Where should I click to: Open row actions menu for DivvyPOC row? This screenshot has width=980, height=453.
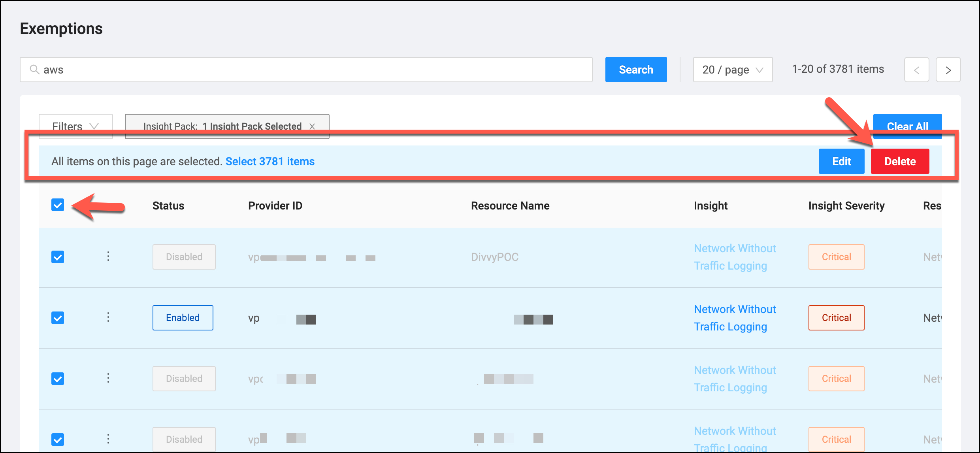(108, 257)
